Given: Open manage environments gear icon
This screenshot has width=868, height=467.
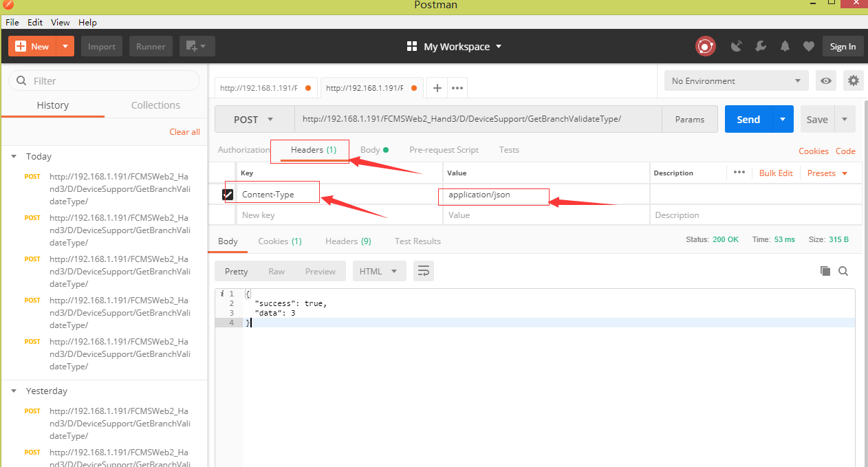Looking at the screenshot, I should pyautogui.click(x=854, y=80).
